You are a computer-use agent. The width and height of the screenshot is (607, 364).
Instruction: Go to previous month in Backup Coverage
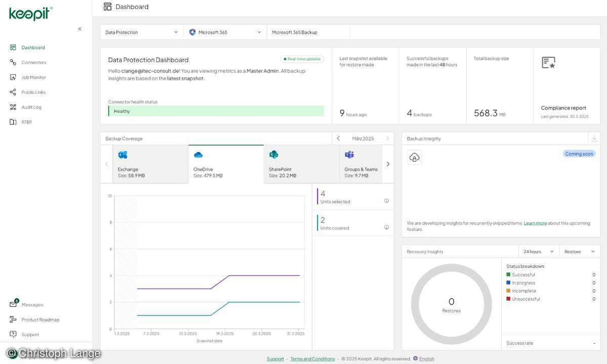coord(338,139)
